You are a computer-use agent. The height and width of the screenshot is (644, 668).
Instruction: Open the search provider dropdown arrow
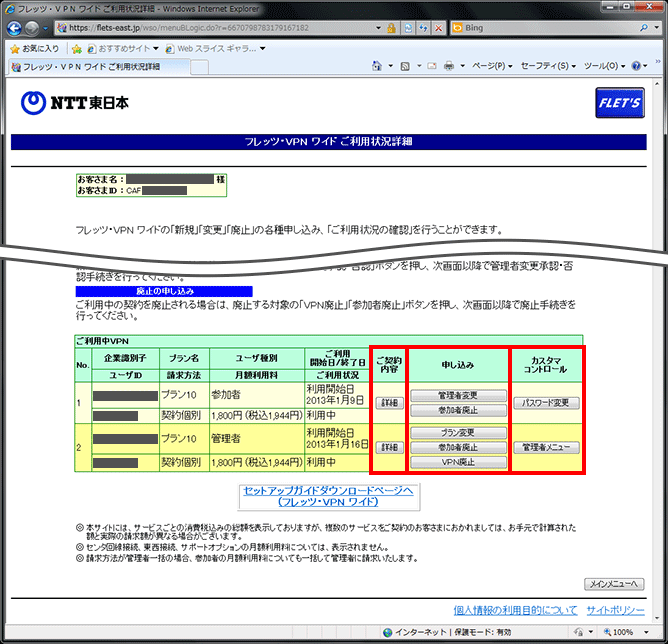click(656, 28)
